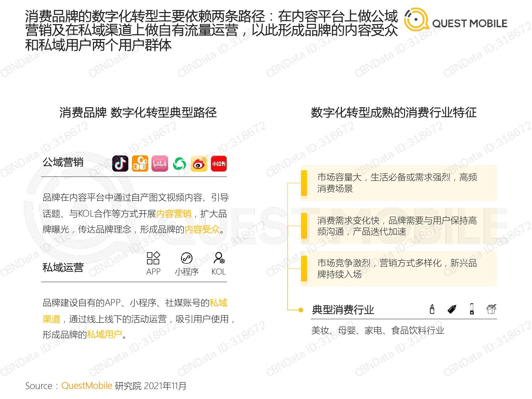Click the baby bottle icon

click(x=452, y=309)
